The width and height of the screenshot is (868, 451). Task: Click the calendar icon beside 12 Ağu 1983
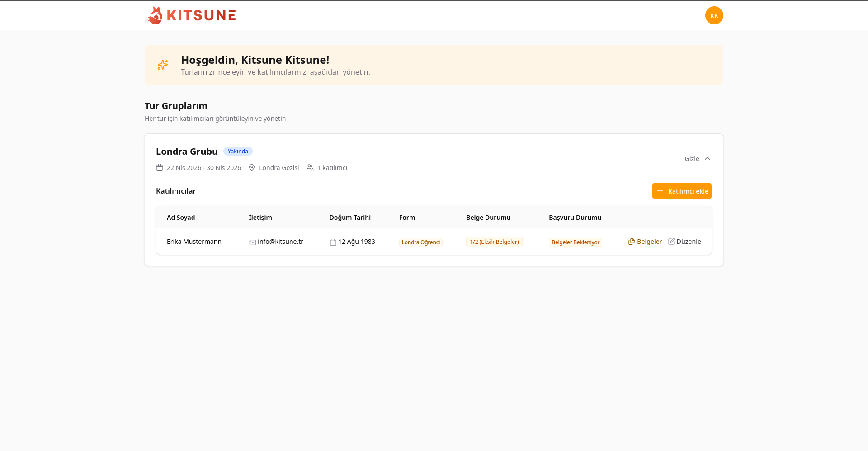click(x=333, y=242)
